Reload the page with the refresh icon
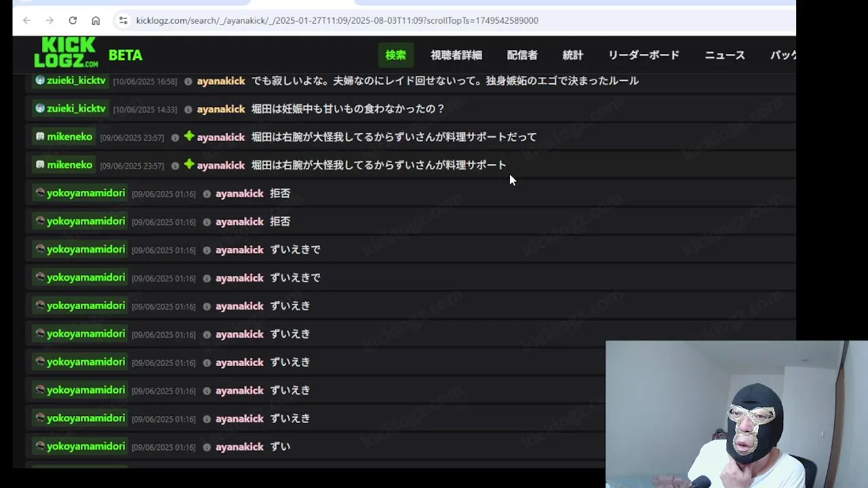The image size is (868, 488). tap(73, 20)
